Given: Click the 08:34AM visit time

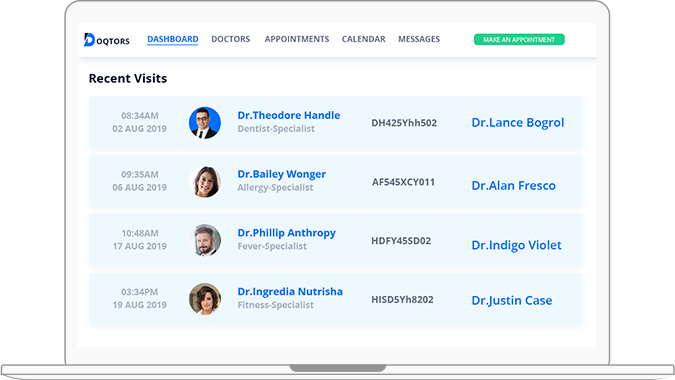Looking at the screenshot, I should coord(139,116).
